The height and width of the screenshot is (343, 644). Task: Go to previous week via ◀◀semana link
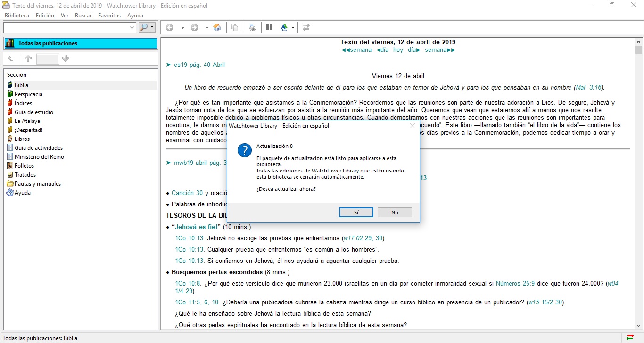point(356,50)
